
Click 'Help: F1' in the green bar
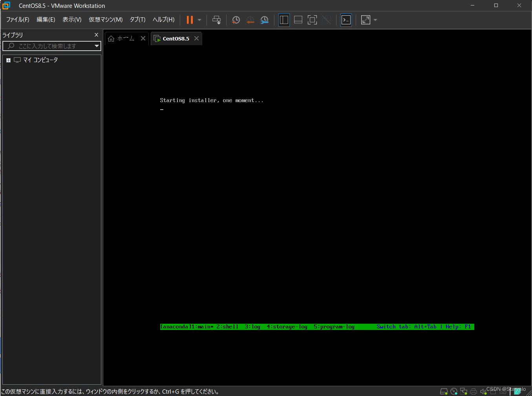click(458, 327)
